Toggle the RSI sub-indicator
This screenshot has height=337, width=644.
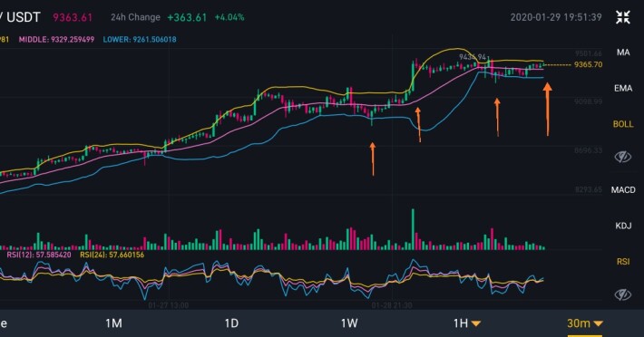point(622,262)
